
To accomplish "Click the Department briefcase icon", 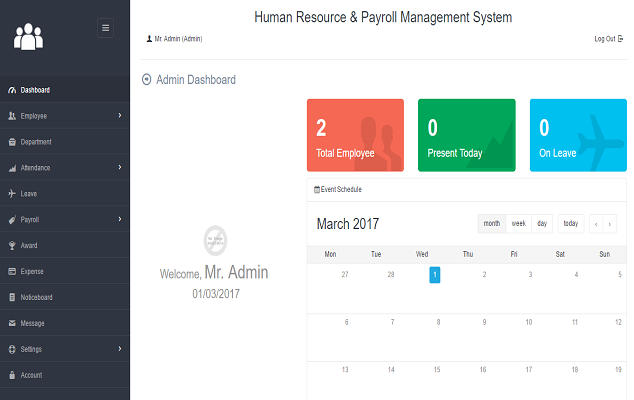I will [x=12, y=142].
